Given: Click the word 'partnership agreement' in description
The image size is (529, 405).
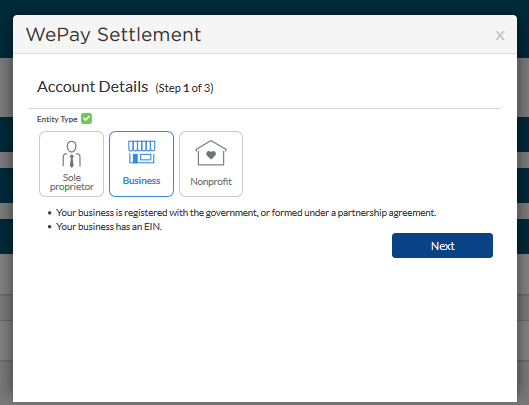Looking at the screenshot, I should point(387,213).
